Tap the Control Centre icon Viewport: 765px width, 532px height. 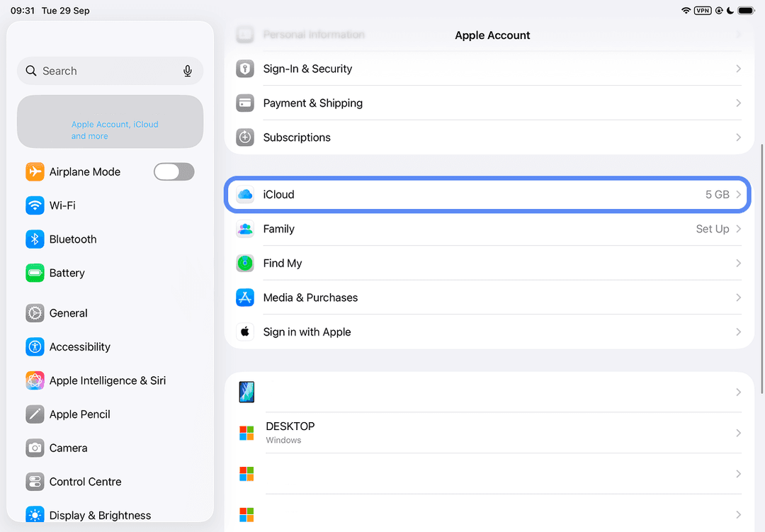tap(35, 482)
